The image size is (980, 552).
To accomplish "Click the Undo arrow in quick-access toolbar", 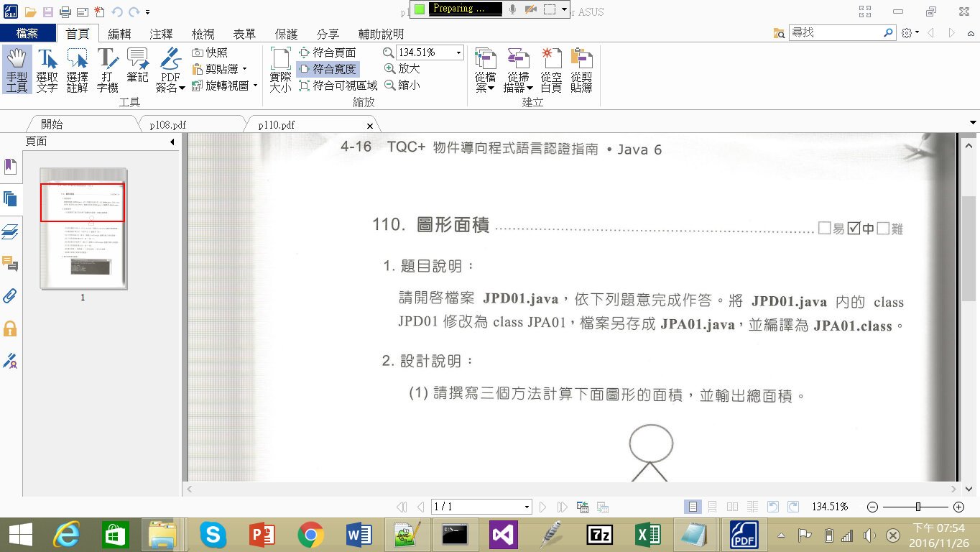I will click(x=117, y=12).
